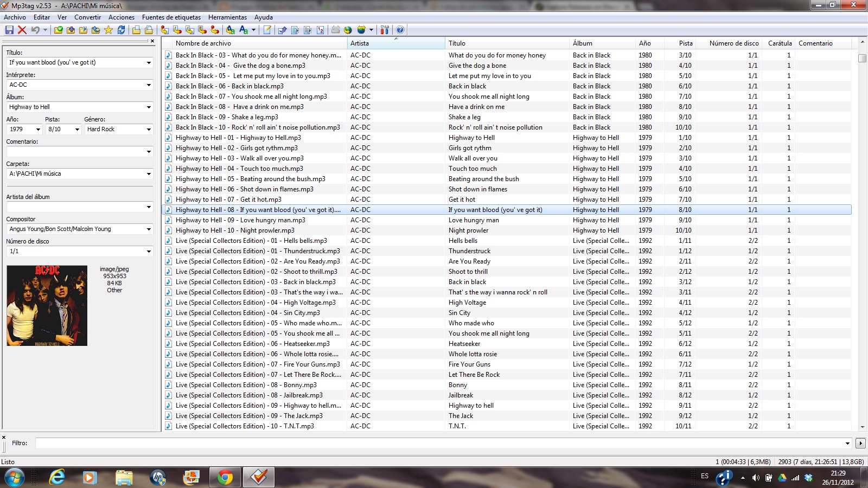Viewport: 868px width, 488px height.
Task: Open the Editar menu
Action: (x=42, y=17)
